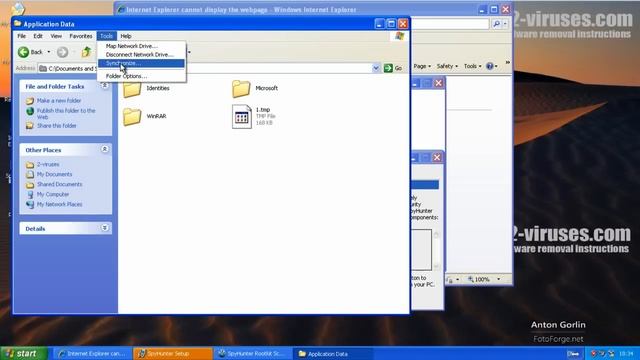Open IE Page dropdown menu
640x360 pixels.
[x=422, y=66]
